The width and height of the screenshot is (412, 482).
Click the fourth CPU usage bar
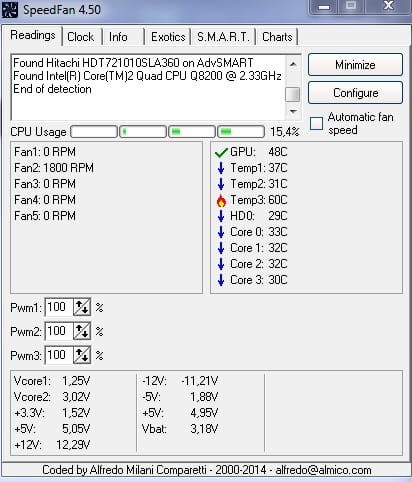(241, 132)
